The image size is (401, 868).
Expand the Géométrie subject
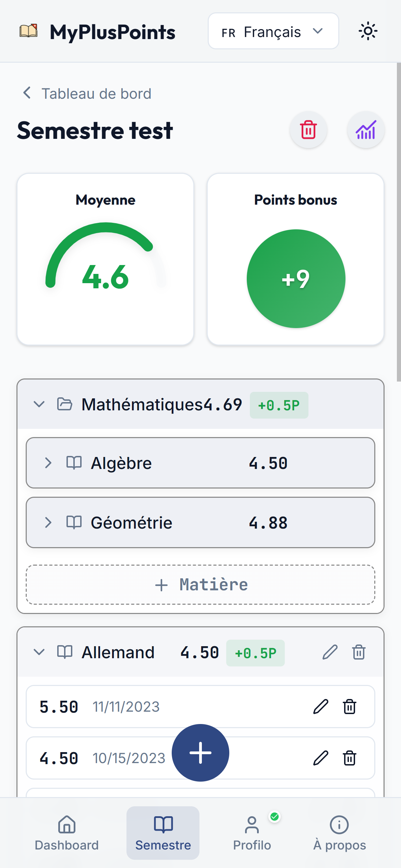click(48, 522)
